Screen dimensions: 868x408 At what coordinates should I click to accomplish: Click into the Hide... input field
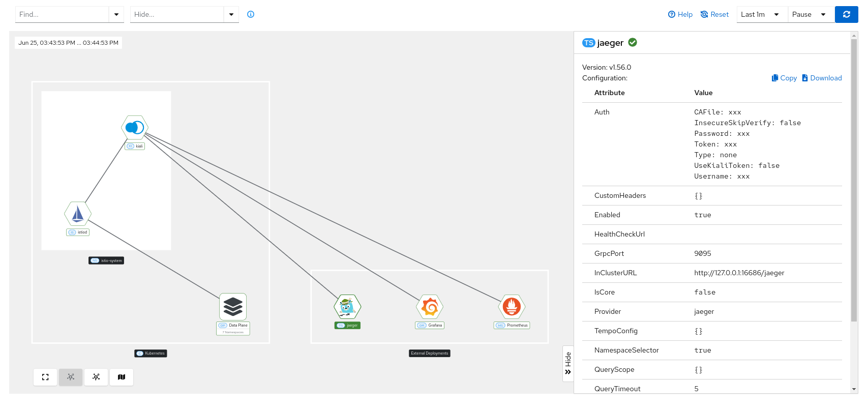176,14
